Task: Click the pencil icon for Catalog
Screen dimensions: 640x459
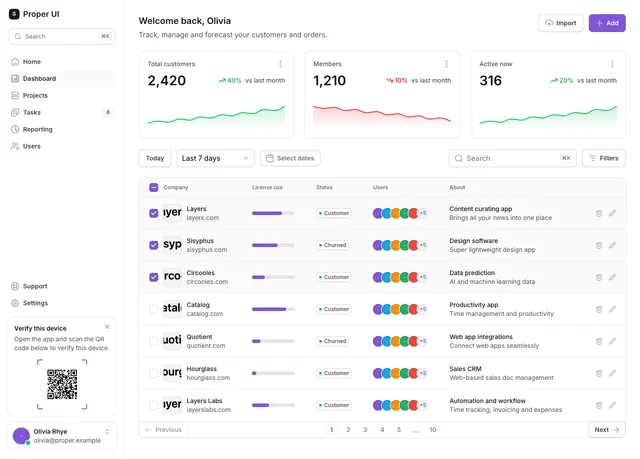Action: tap(613, 309)
